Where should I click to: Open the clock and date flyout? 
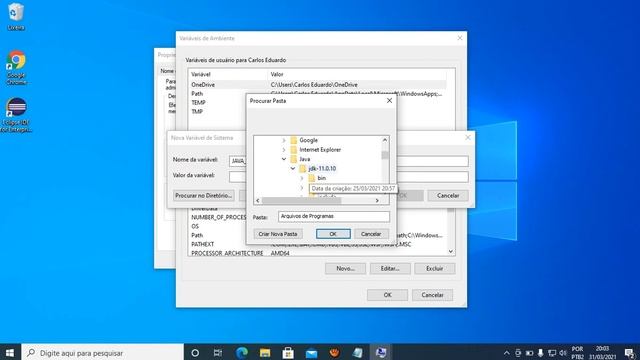click(602, 353)
